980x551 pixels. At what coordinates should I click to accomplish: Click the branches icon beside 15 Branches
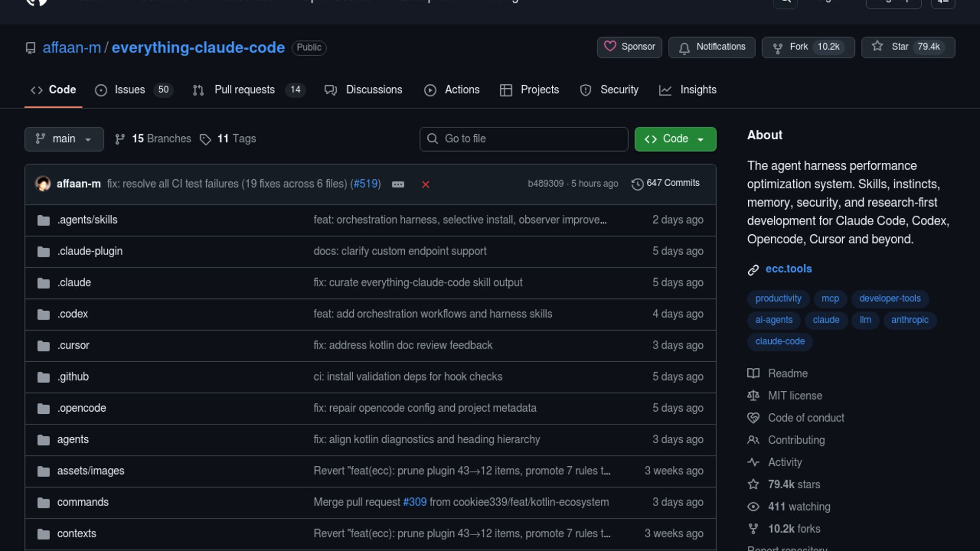pos(120,139)
